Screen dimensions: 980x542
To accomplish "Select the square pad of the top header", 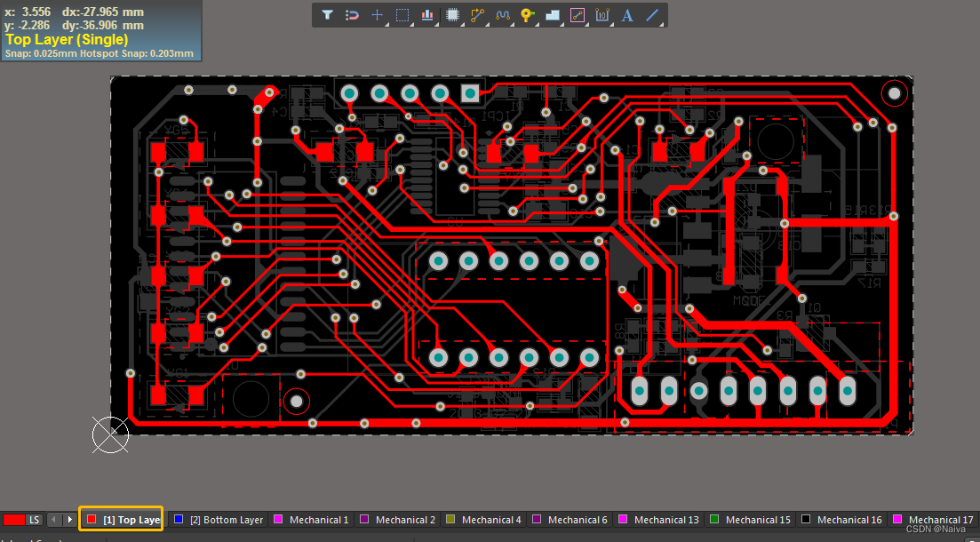I will tap(471, 94).
